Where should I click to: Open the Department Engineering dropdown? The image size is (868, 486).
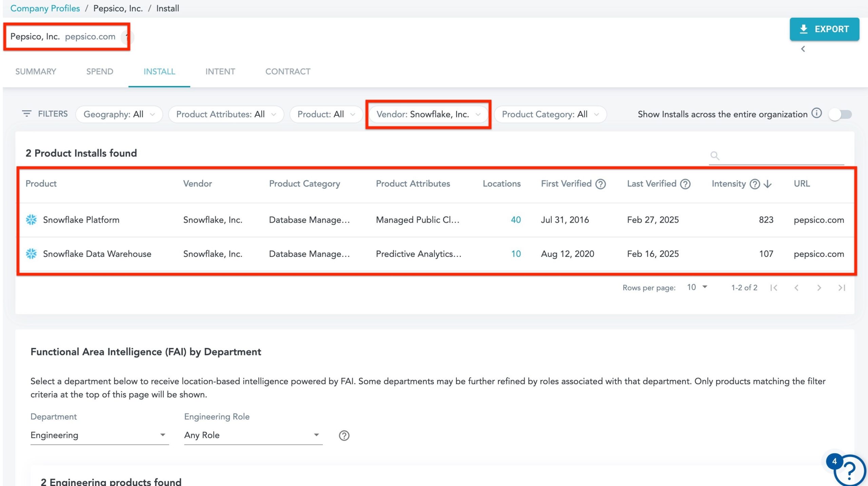click(99, 435)
